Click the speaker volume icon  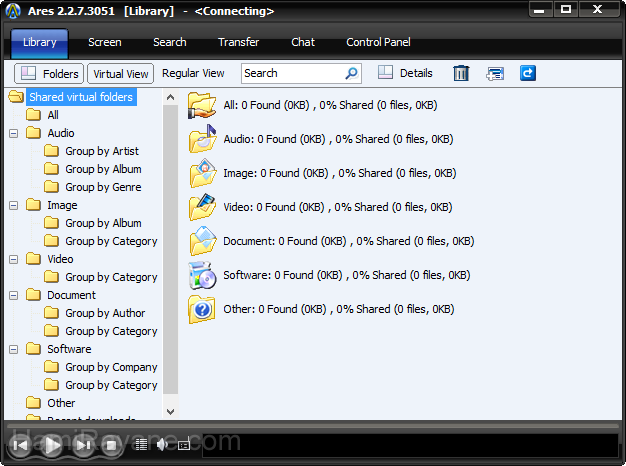click(162, 444)
